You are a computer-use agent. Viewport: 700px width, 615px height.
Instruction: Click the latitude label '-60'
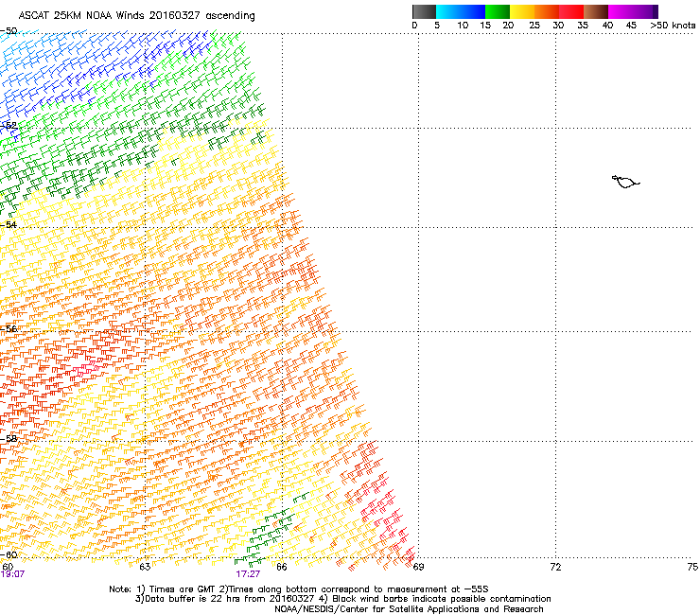(x=9, y=554)
